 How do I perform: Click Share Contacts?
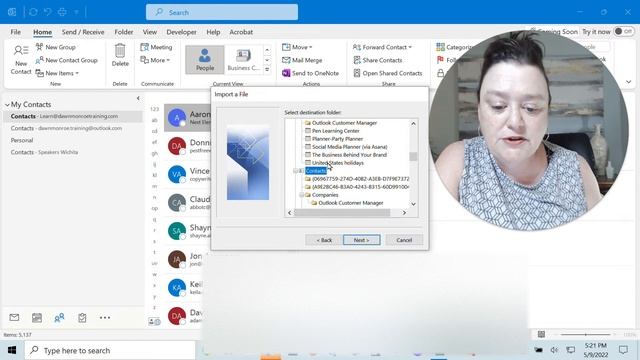[378, 60]
